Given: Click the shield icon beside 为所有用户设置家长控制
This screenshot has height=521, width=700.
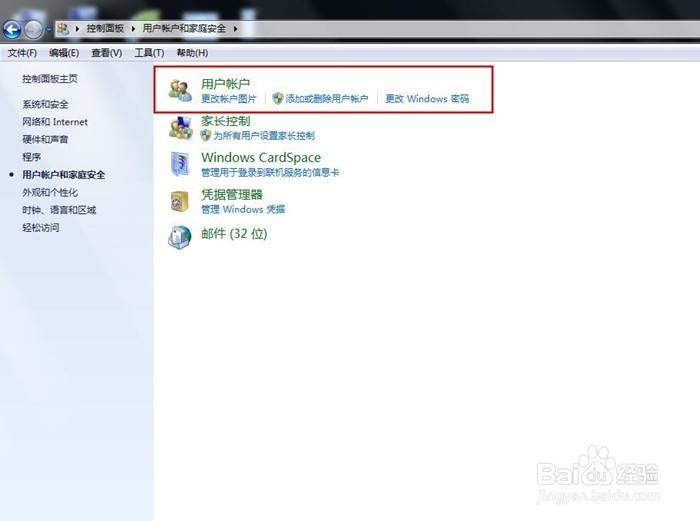Looking at the screenshot, I should (206, 135).
